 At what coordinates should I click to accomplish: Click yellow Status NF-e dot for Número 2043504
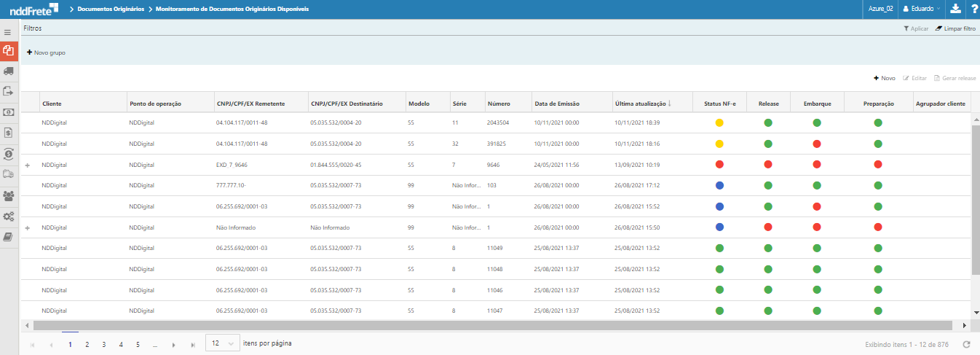719,123
